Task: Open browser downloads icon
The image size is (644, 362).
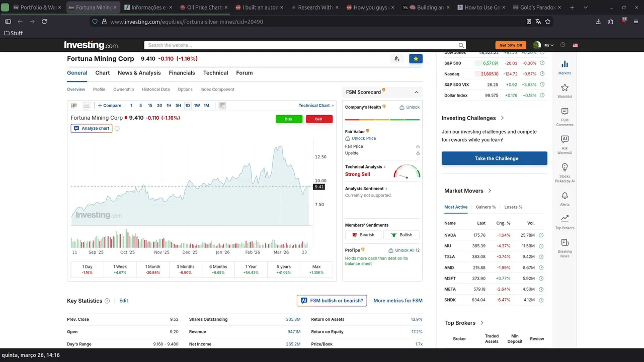Action: (x=598, y=22)
